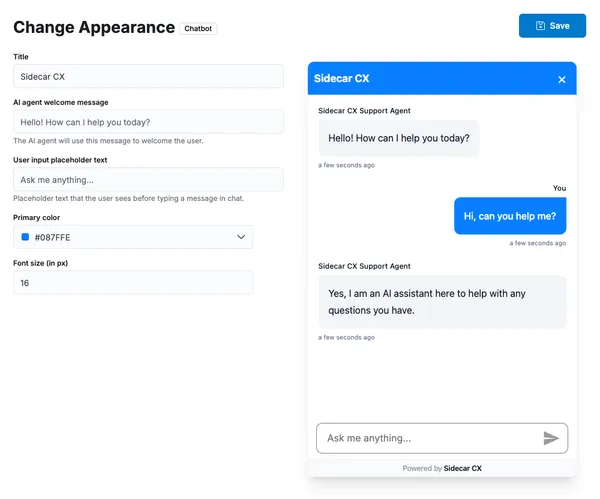Screen dimensions: 600x499
Task: Expand the Primary color dropdown chevron
Action: pyautogui.click(x=241, y=237)
